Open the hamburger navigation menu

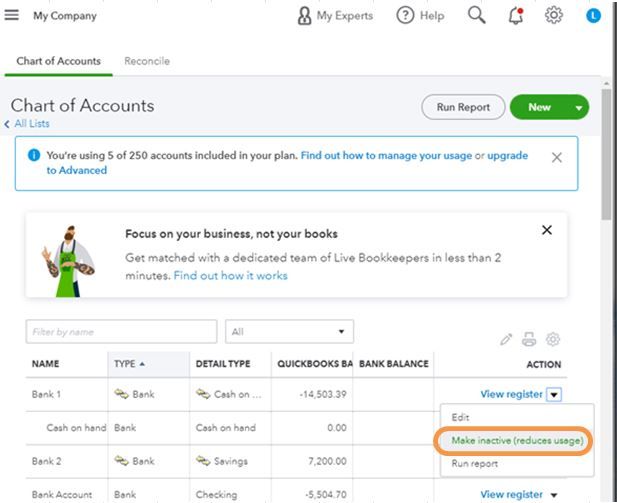pos(11,15)
